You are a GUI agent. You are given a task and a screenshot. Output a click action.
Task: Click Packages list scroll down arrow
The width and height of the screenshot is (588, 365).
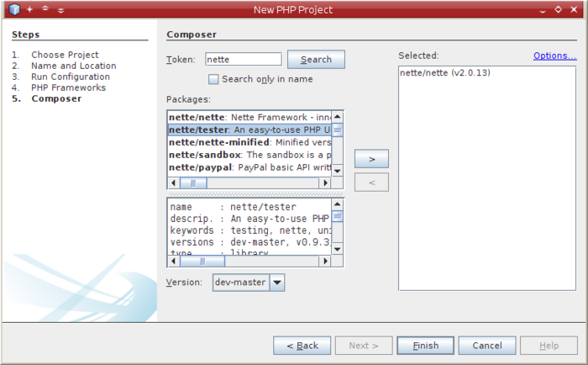337,171
